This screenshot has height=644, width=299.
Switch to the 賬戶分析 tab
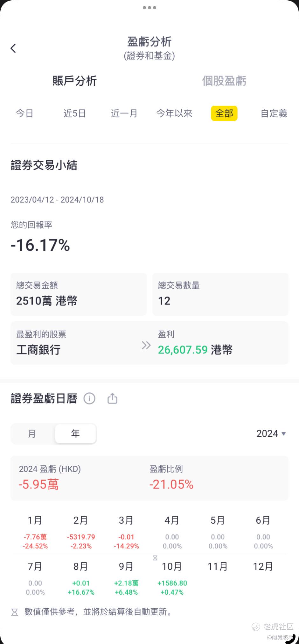point(74,81)
